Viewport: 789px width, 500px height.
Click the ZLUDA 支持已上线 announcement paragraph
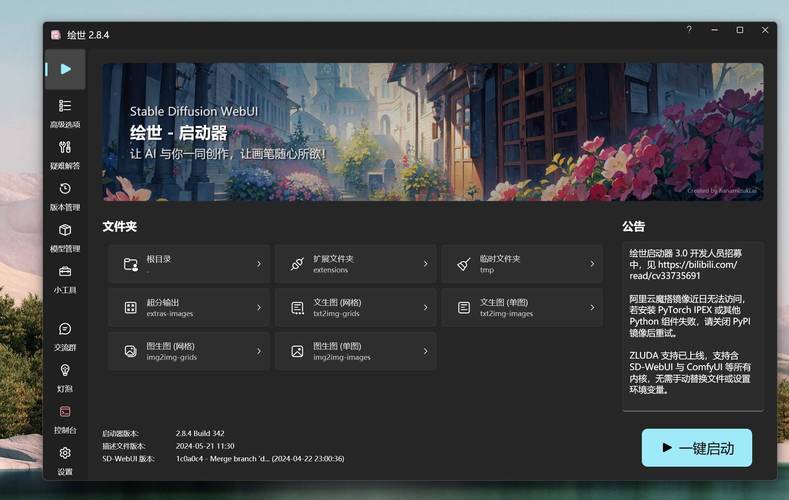pyautogui.click(x=689, y=373)
